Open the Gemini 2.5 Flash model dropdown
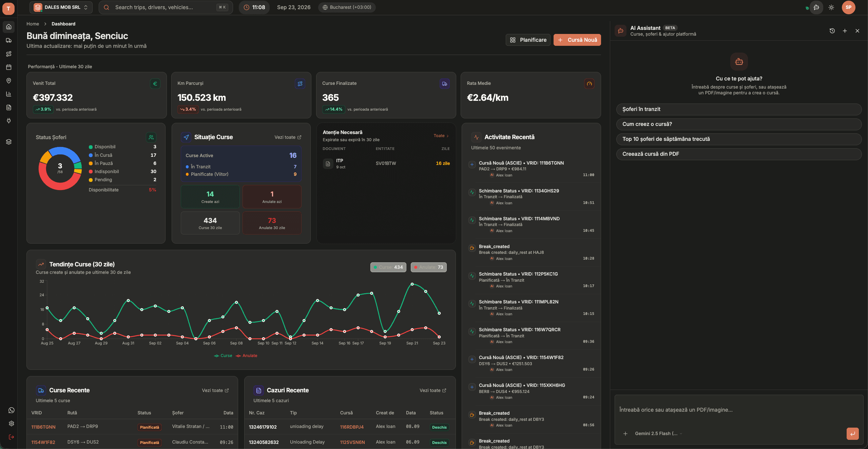Viewport: 868px width, 449px height. (658, 433)
